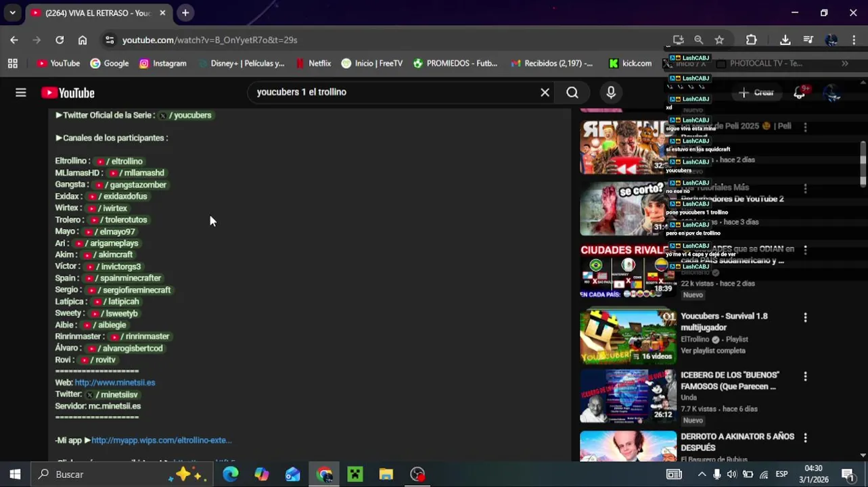Image resolution: width=868 pixels, height=487 pixels.
Task: Open the exidaxdofus channel link
Action: click(x=118, y=196)
